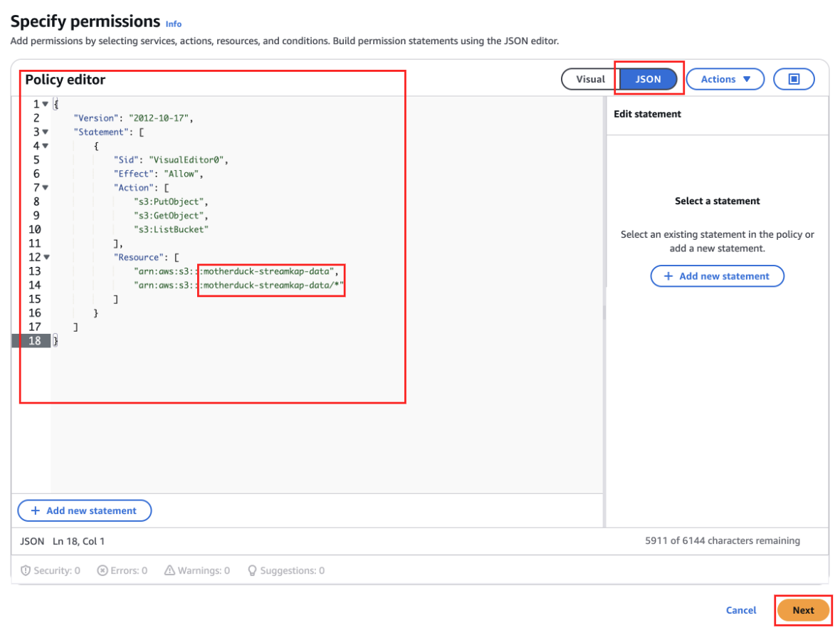Collapse the code fold arrow on line 1
Screen dimensions: 840x635
point(46,104)
